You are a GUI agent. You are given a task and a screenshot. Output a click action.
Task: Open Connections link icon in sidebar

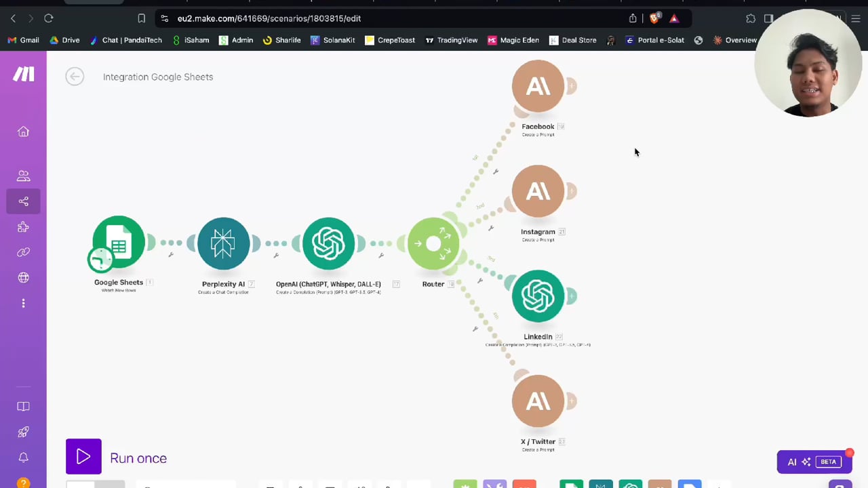tap(23, 252)
